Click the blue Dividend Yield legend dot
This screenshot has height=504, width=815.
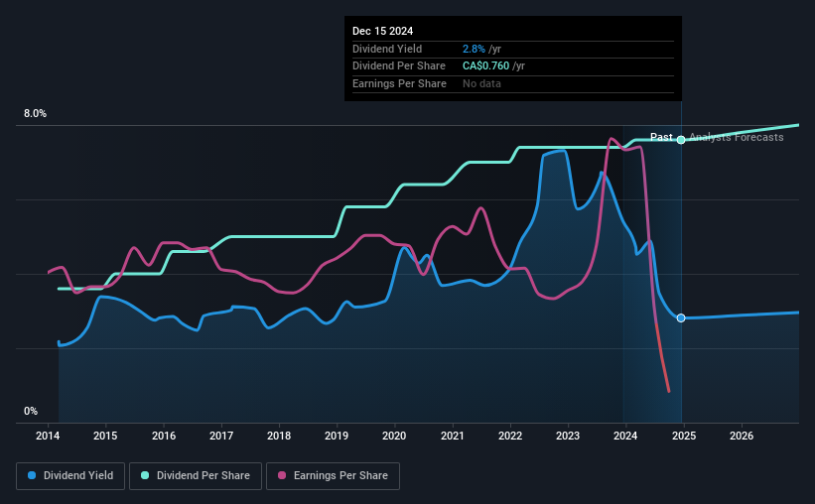(32, 475)
